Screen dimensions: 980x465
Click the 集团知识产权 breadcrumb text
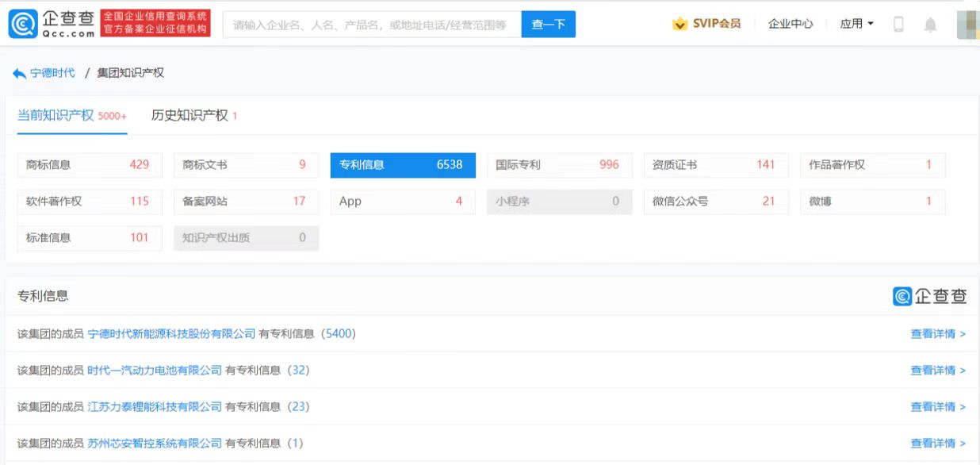(130, 73)
